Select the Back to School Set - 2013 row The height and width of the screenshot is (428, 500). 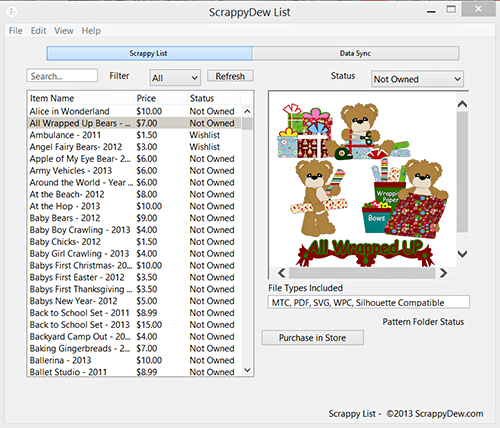pos(134,325)
